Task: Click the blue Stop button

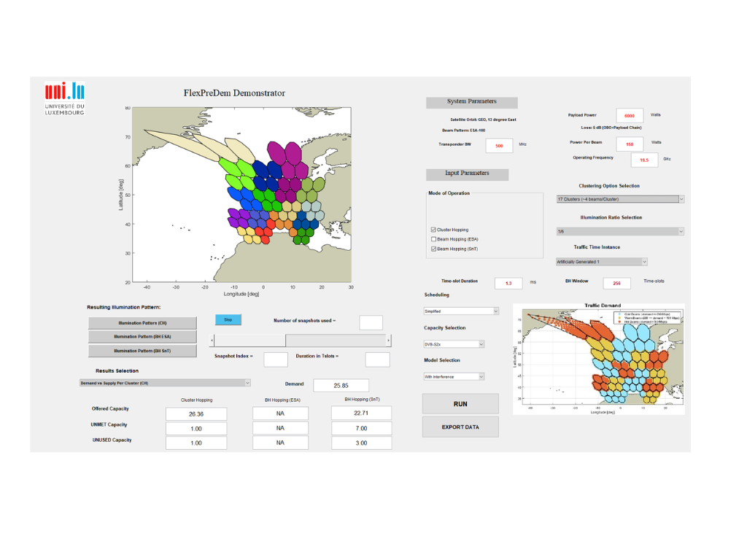Action: [x=228, y=319]
